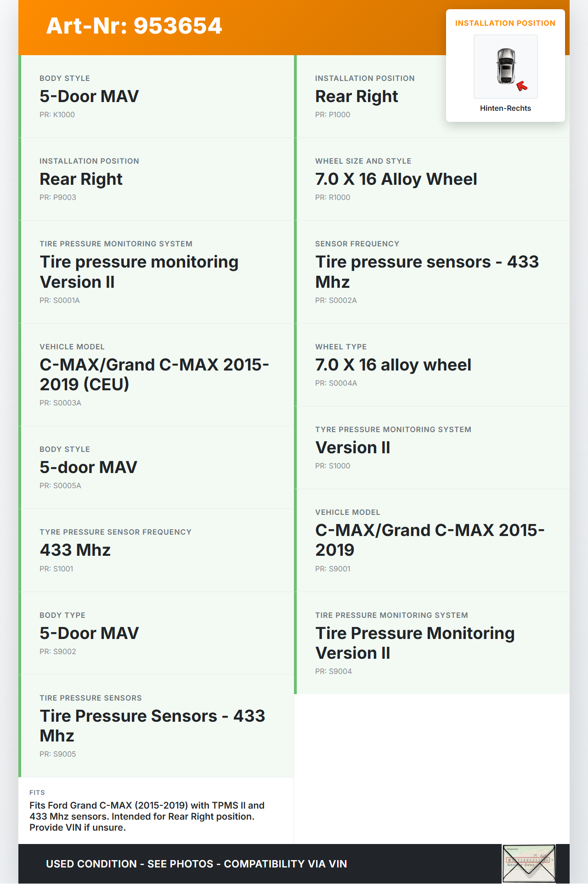Image resolution: width=588 pixels, height=884 pixels.
Task: Click the Body Type 5-Door MAV S9002 card
Action: [156, 633]
